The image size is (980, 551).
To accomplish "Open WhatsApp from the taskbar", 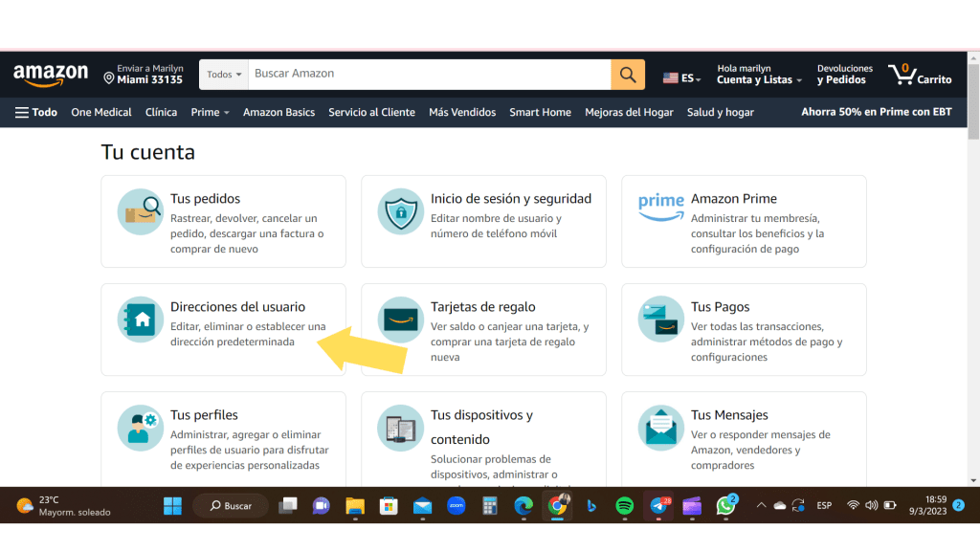I will click(x=725, y=505).
